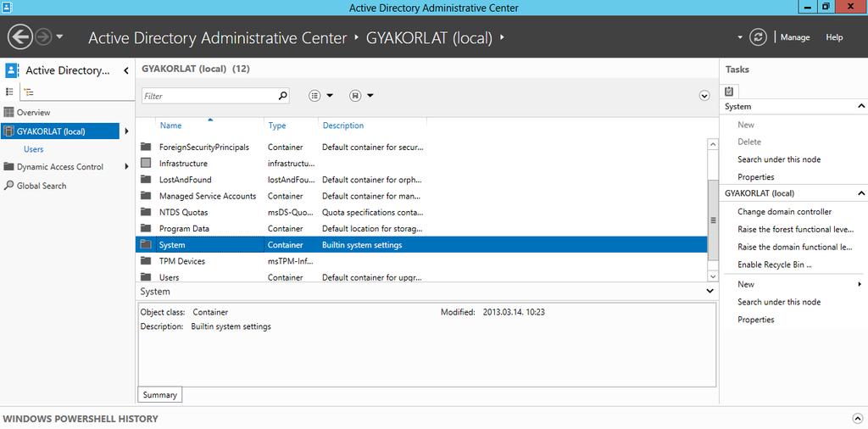The height and width of the screenshot is (429, 868).
Task: Select Managed Service Accounts folder icon
Action: (x=146, y=195)
